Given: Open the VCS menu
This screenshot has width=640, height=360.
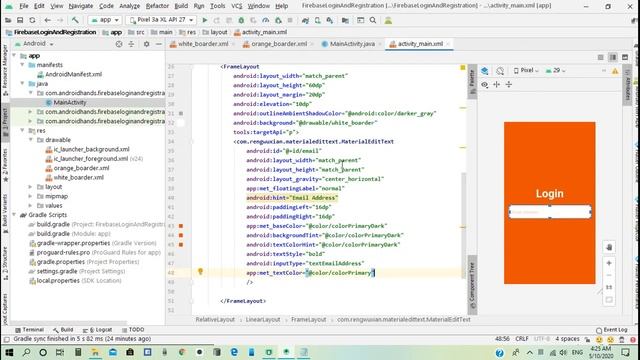Looking at the screenshot, I should click(x=236, y=6).
